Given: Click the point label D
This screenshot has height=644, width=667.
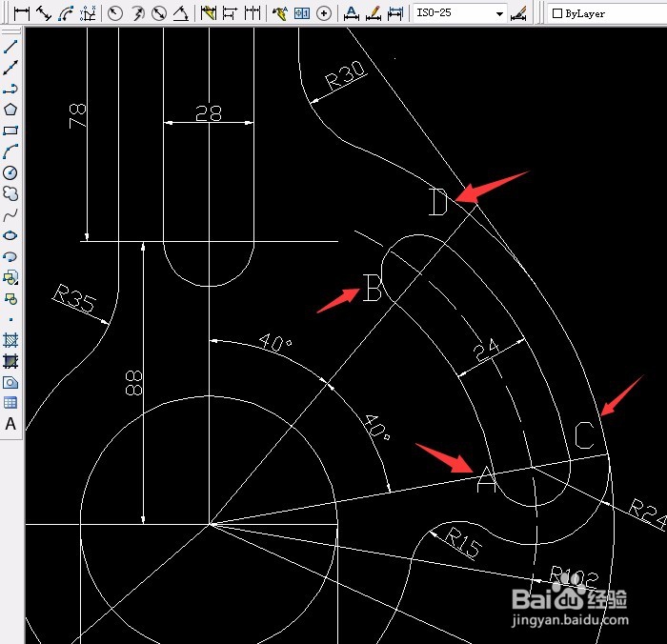Looking at the screenshot, I should click(x=438, y=202).
